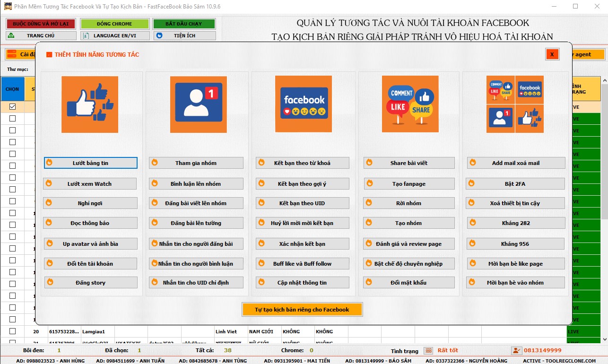
Task: Open the Trang chủ toolbar item
Action: (x=41, y=35)
